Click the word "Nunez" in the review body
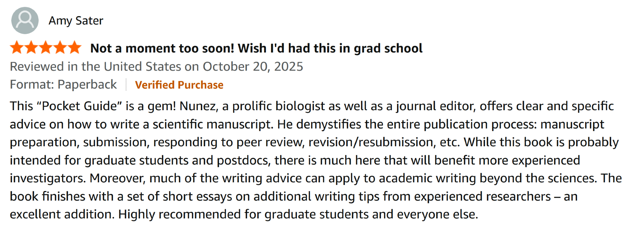 (x=198, y=106)
